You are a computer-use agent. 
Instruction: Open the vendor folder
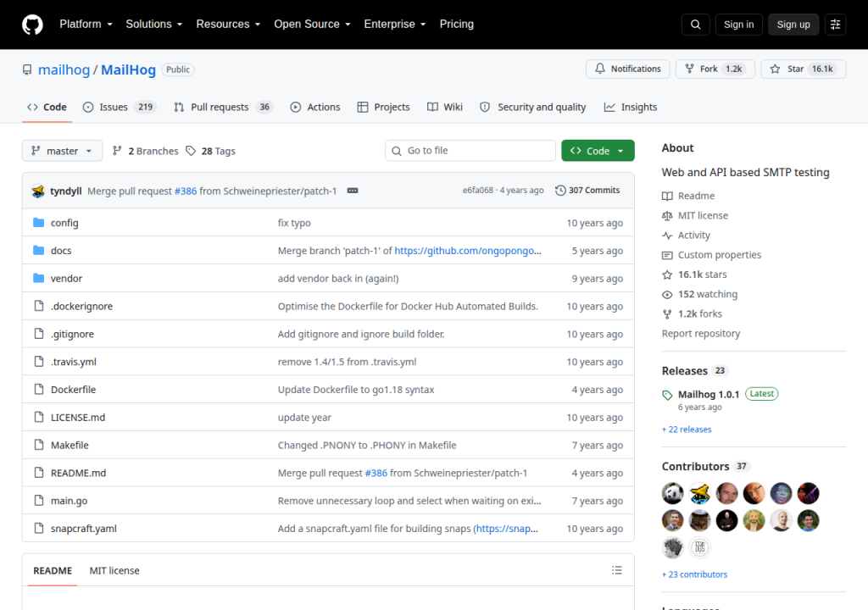click(66, 279)
